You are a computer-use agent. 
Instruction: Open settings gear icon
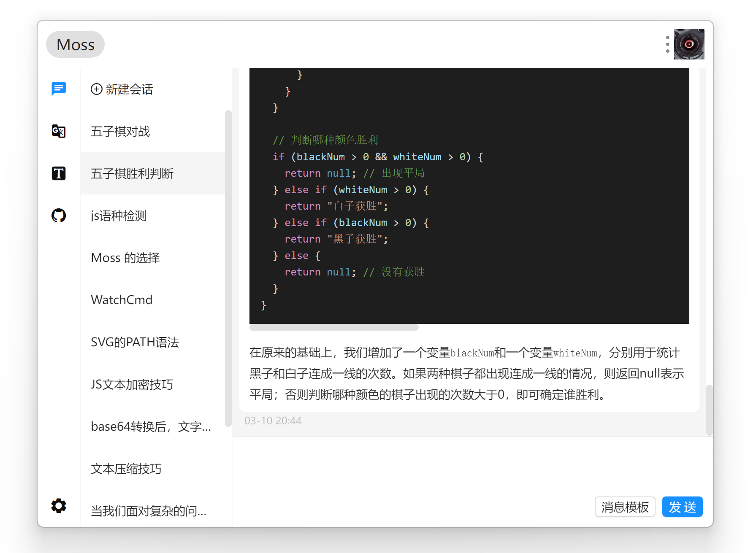[59, 505]
